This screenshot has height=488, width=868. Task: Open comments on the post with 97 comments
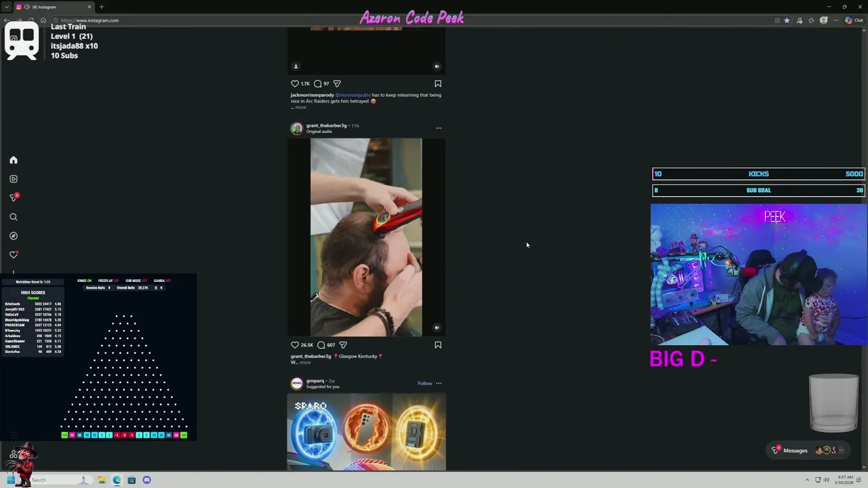317,83
